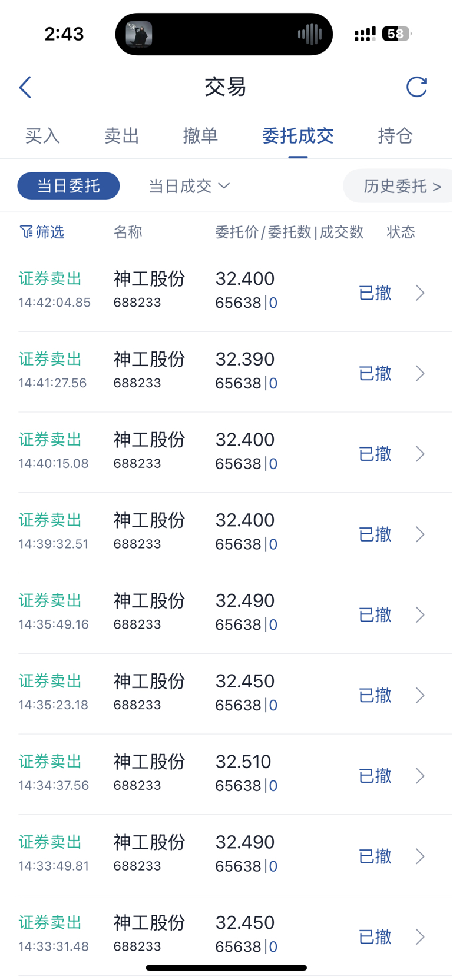Viewport: 453px width, 980px height.
Task: Open the 14:34:37.56 order detail chevron
Action: click(x=420, y=776)
